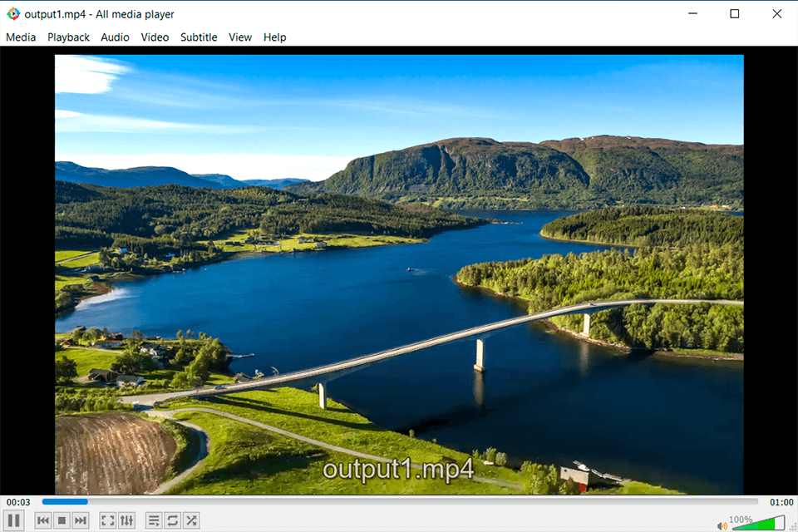The image size is (798, 532).
Task: Seek along the playback progress bar
Action: pos(400,502)
